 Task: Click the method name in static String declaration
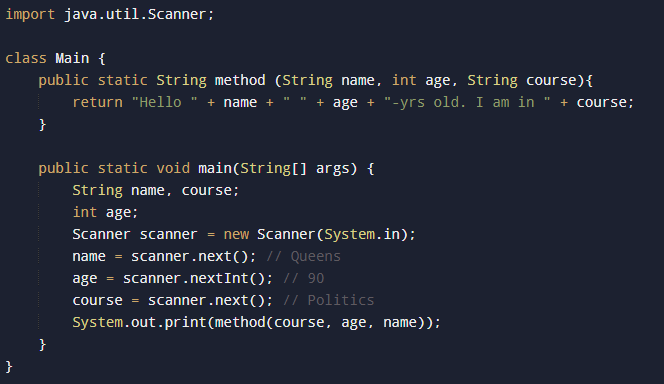[240, 80]
